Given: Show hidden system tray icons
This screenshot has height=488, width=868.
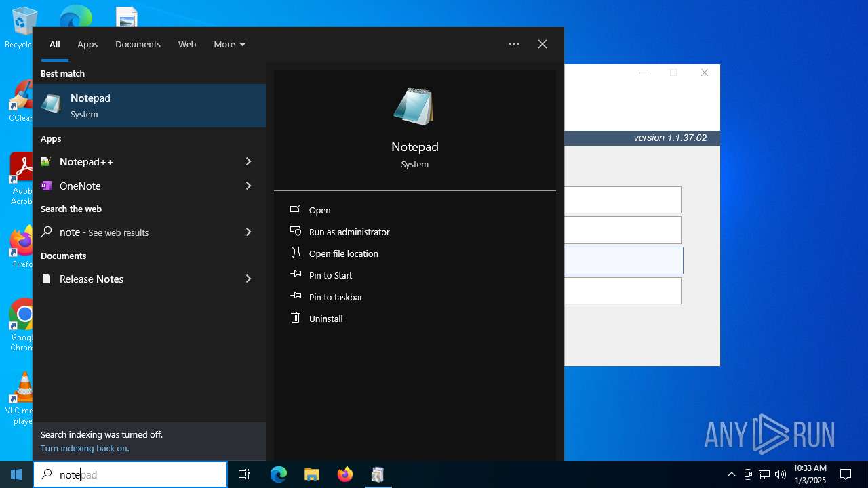Looking at the screenshot, I should click(x=731, y=474).
